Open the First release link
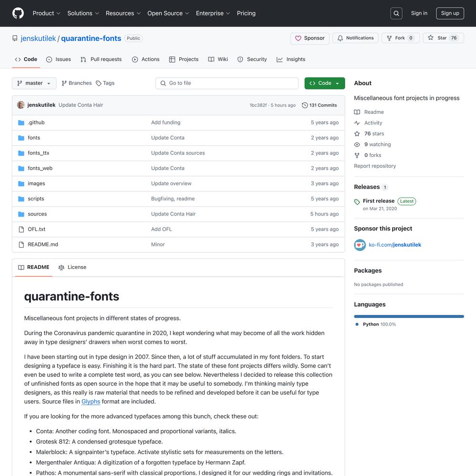This screenshot has width=476, height=476. pyautogui.click(x=378, y=201)
